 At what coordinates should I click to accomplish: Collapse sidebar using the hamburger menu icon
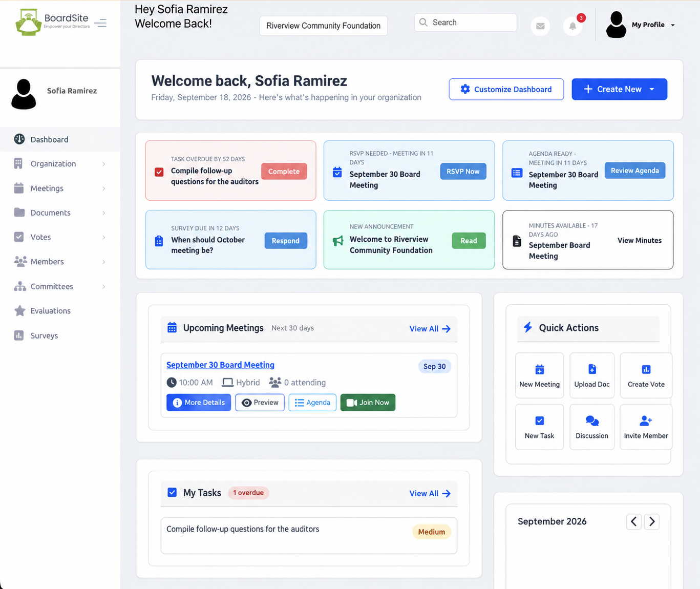(x=100, y=23)
